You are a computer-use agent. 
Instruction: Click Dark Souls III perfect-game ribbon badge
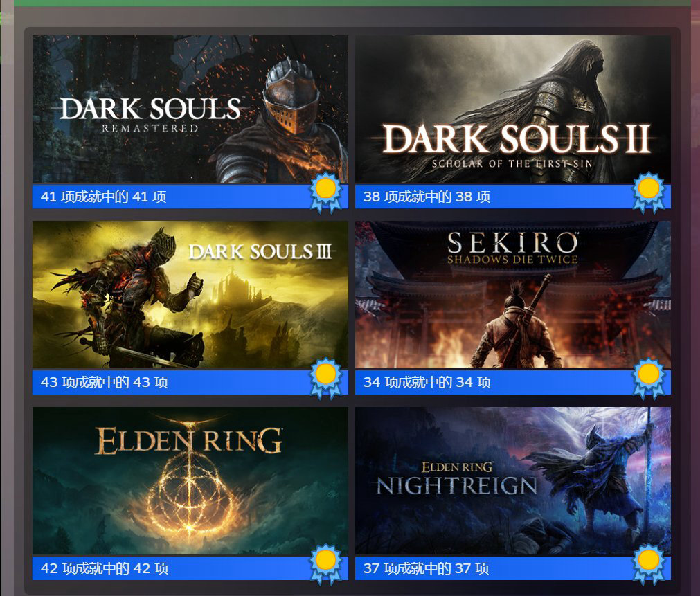point(326,378)
